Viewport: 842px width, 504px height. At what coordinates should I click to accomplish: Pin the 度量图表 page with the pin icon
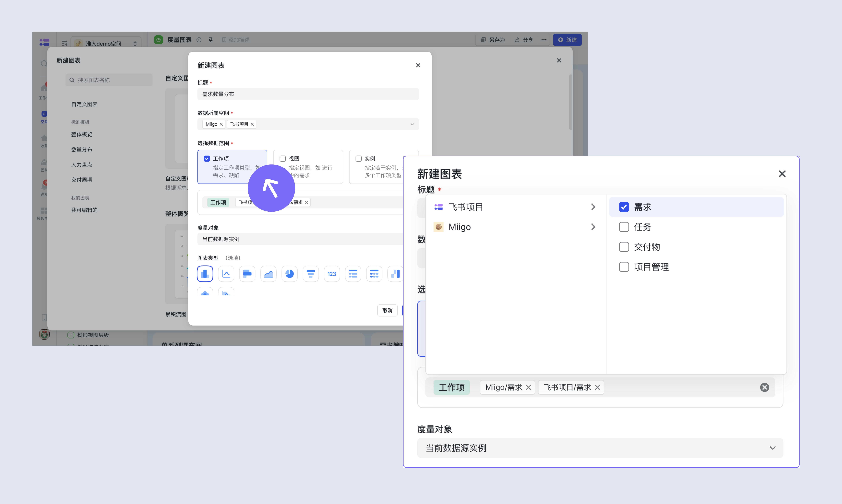(211, 40)
